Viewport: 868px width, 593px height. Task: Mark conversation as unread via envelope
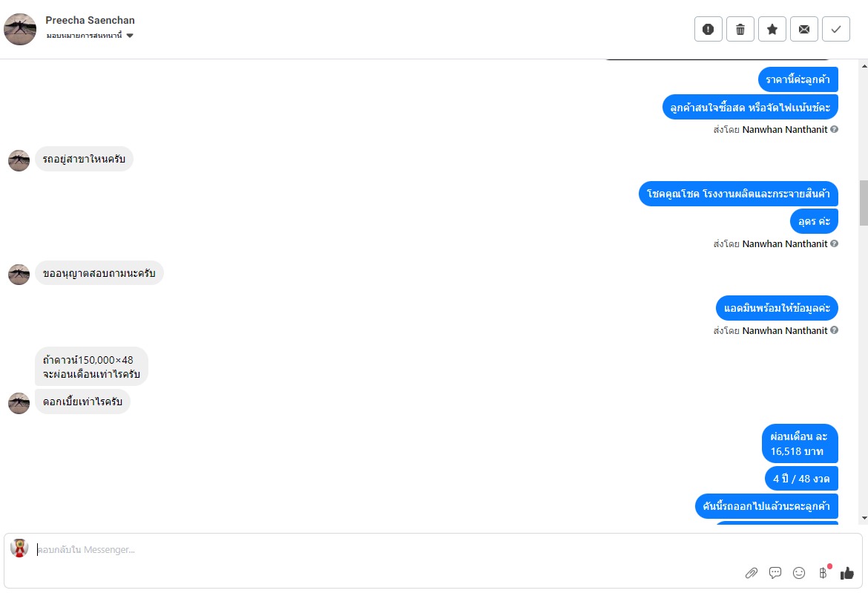(x=803, y=29)
